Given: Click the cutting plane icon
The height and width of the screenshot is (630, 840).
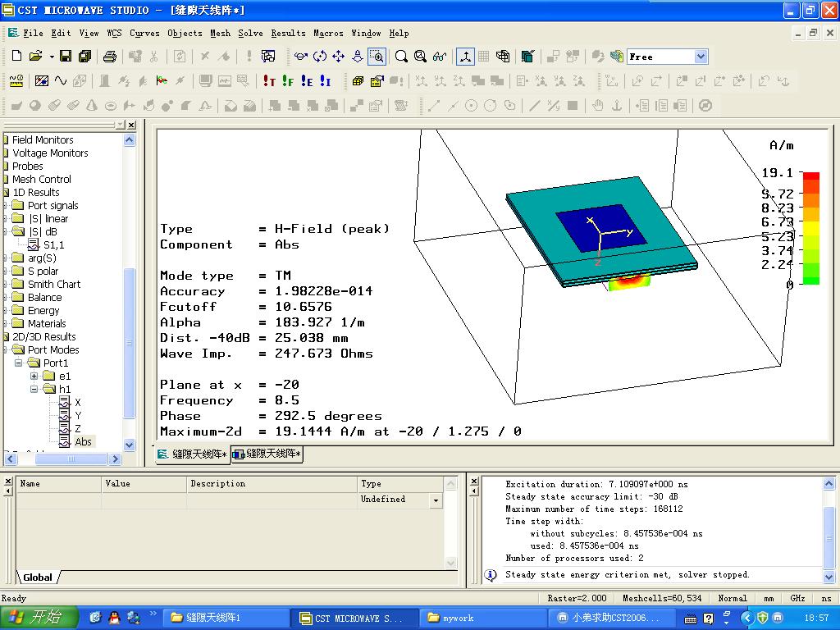Looking at the screenshot, I should pos(528,57).
